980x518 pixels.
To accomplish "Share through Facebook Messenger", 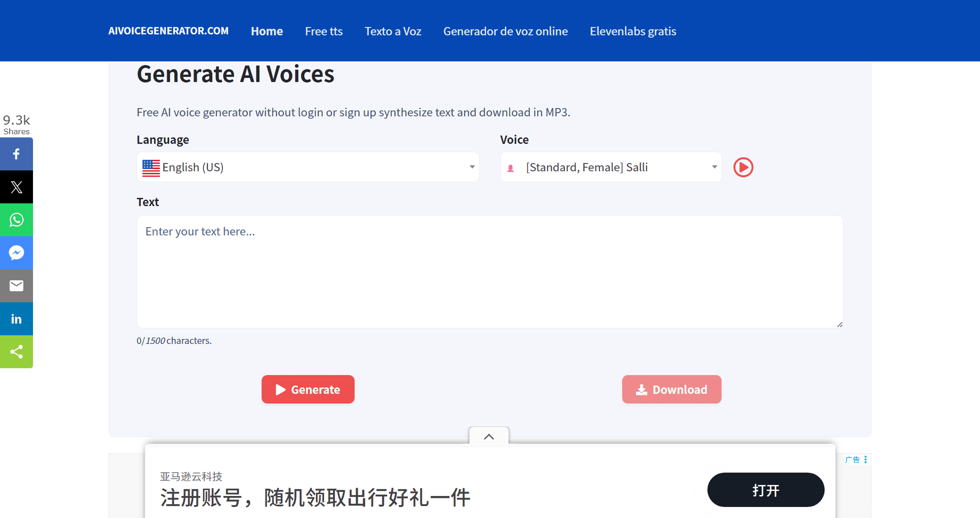I will point(16,253).
